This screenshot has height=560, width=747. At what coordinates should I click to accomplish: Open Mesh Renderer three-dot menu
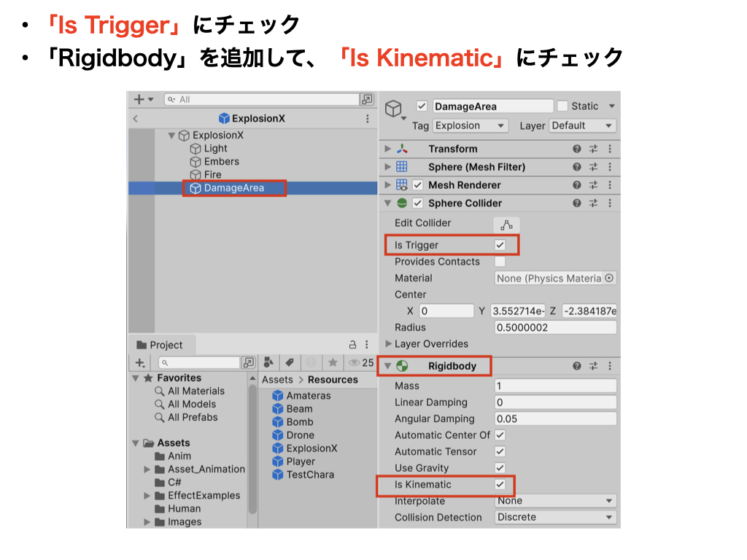[610, 185]
